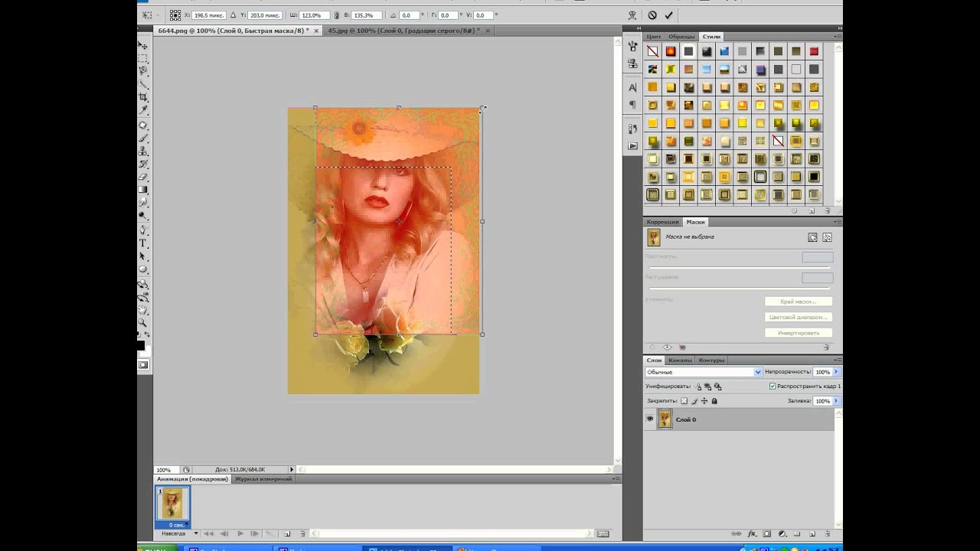
Task: Click Край маски button
Action: coord(798,302)
